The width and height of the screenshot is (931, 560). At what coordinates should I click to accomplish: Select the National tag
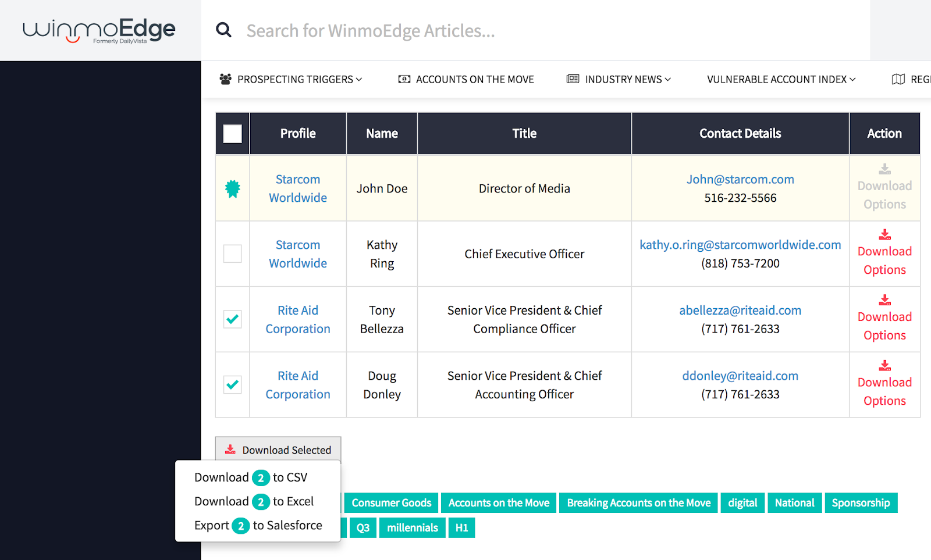(794, 503)
